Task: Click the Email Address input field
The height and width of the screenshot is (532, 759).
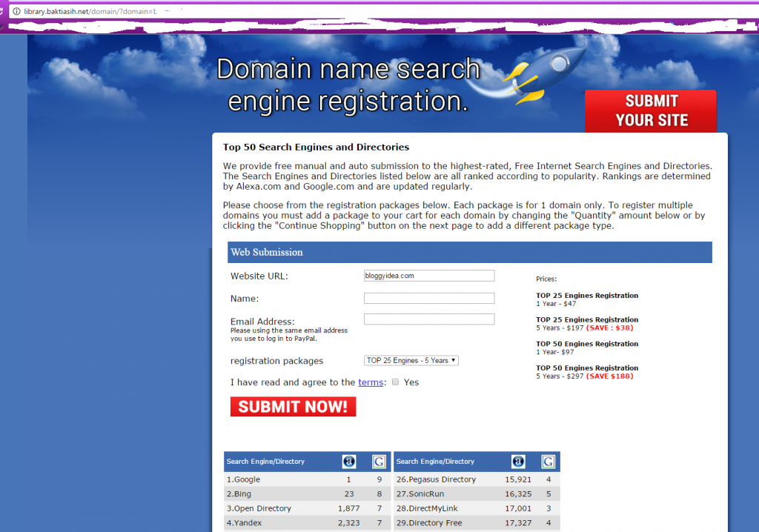Action: point(429,319)
